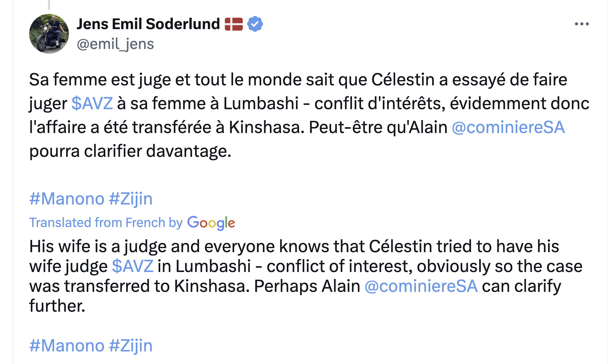608x364 pixels.
Task: Open the @emil_jens handle link
Action: (x=115, y=44)
